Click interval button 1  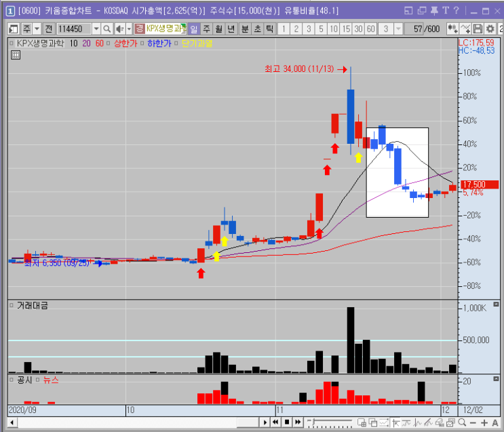click(284, 29)
